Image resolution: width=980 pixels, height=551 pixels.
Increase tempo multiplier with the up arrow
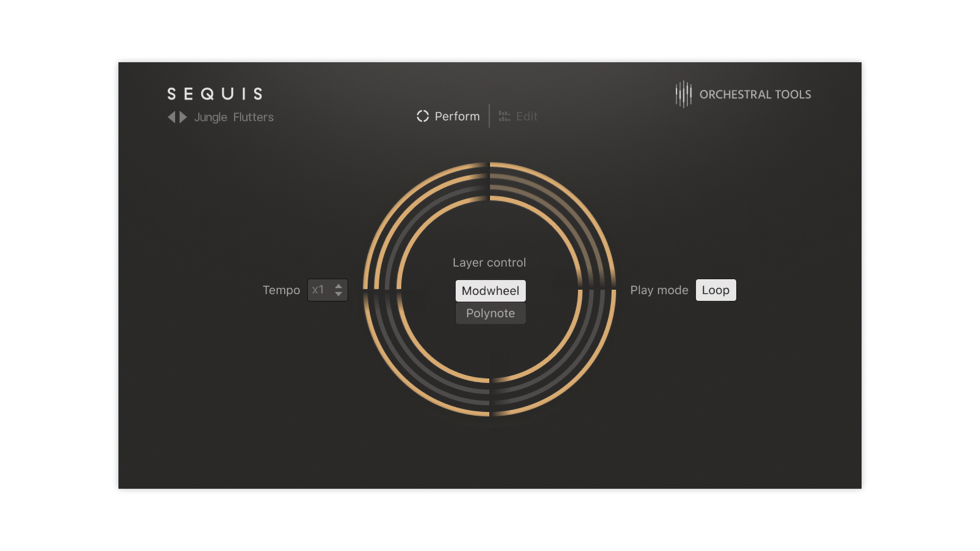point(338,286)
